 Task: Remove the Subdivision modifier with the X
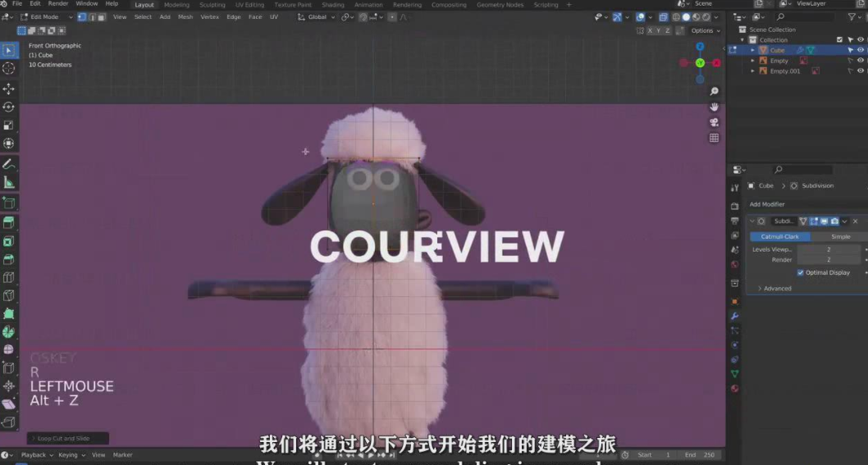(x=855, y=221)
